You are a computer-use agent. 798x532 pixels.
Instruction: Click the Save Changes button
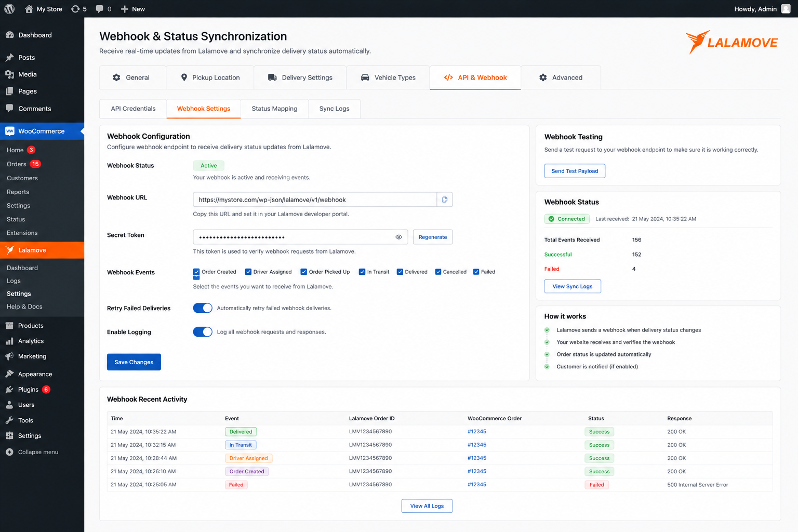coord(134,362)
